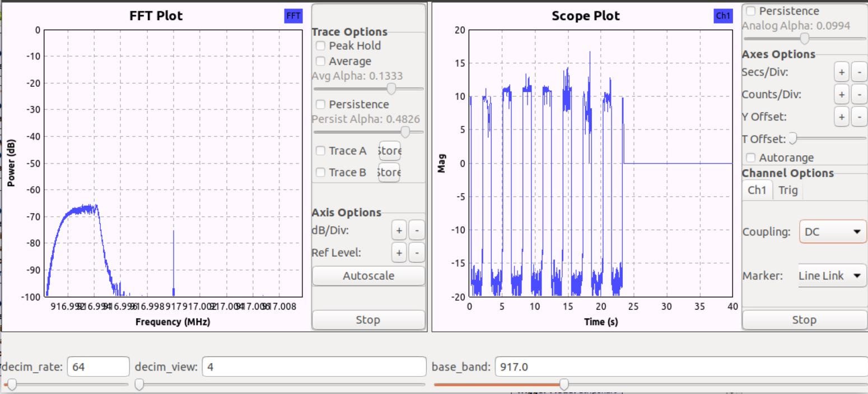Click the decim_rate input field
Viewport: 868px width, 394px height.
tap(99, 368)
